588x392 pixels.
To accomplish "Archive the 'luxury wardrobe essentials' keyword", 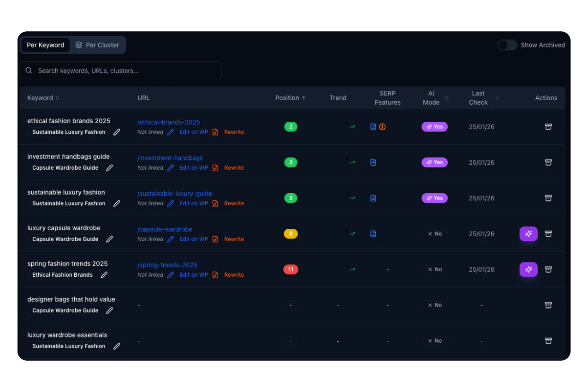I will pos(548,341).
